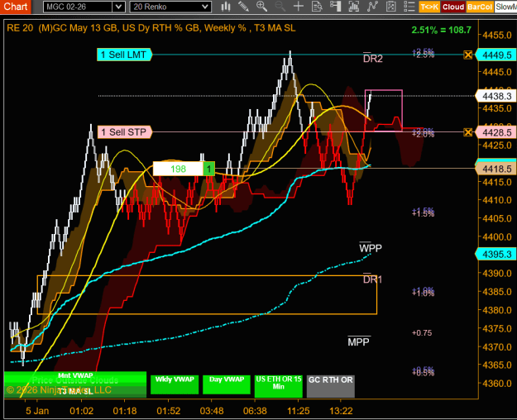Activate the zoom out magnifier
The image size is (517, 420).
280,7
